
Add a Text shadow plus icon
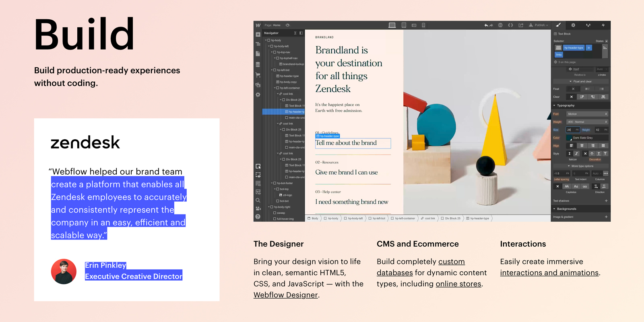coord(606,201)
